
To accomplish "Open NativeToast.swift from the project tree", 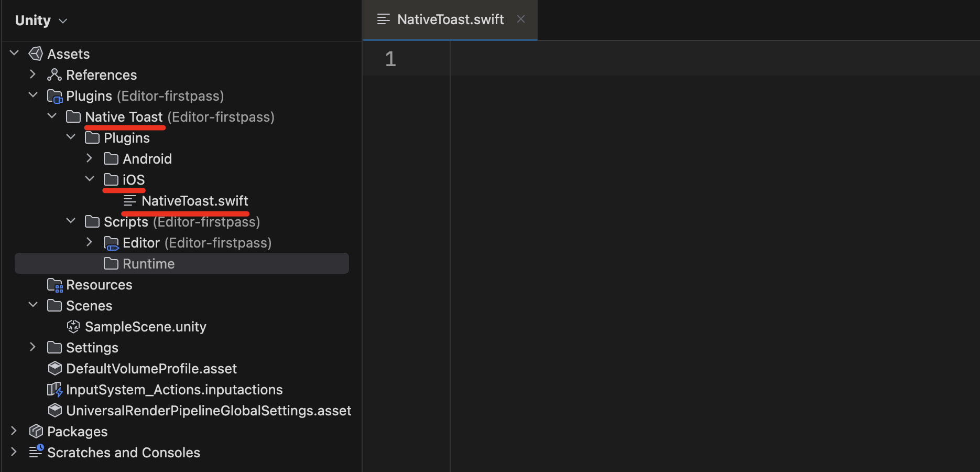I will (x=195, y=201).
